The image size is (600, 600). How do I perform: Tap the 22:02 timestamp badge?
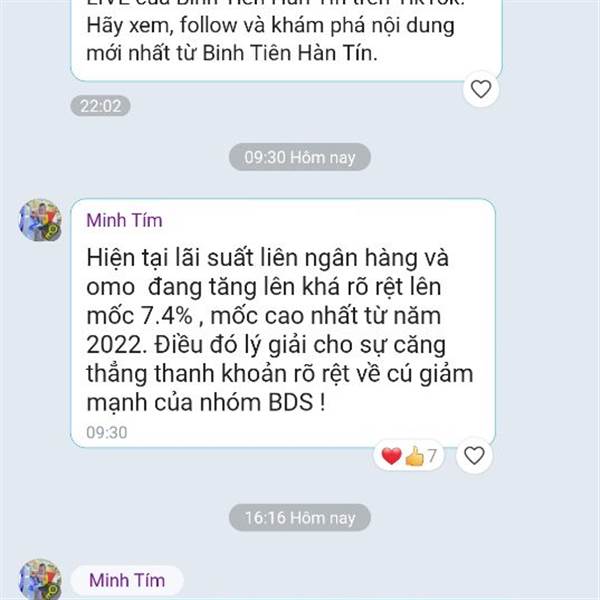pos(101,106)
